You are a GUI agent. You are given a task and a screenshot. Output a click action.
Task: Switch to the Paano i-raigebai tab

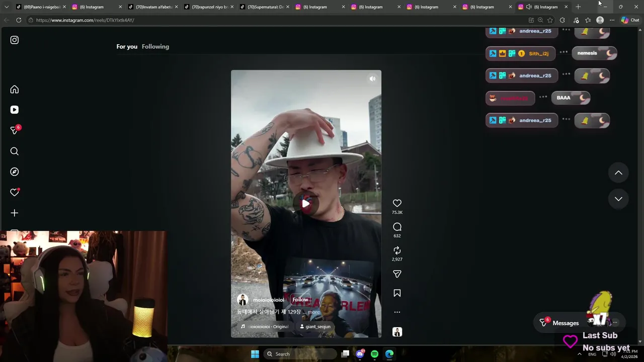tap(42, 7)
